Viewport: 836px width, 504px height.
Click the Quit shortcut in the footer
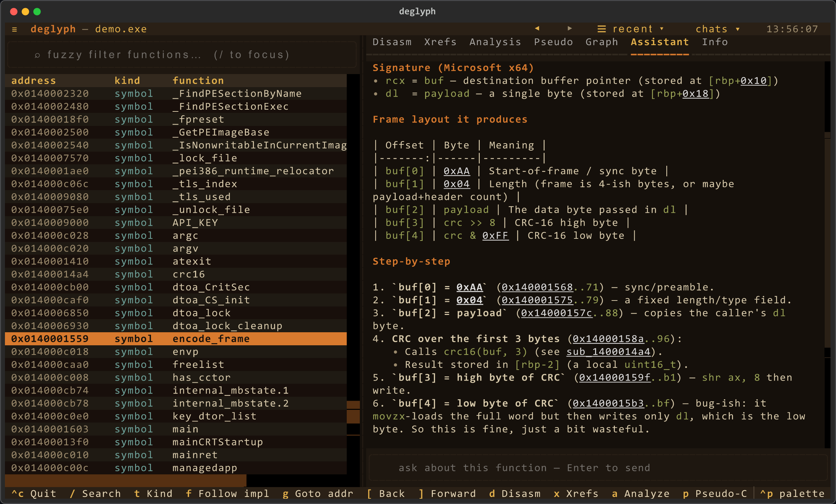34,493
